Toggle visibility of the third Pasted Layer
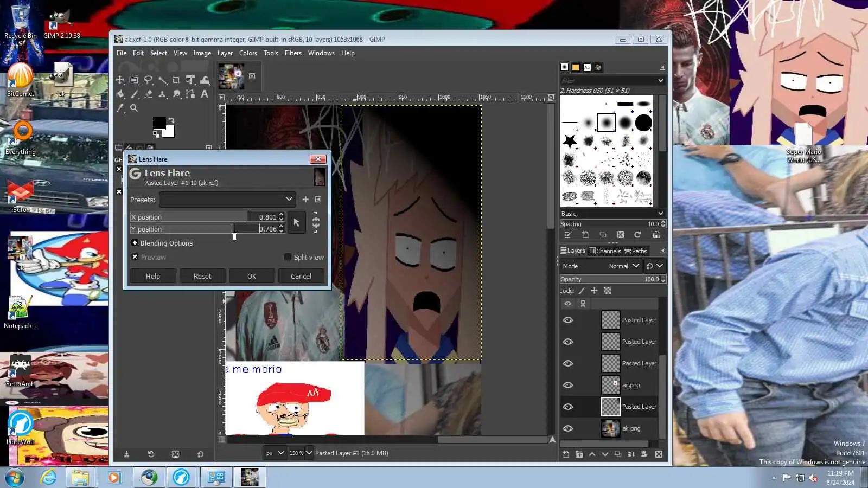The width and height of the screenshot is (868, 488). tap(568, 363)
